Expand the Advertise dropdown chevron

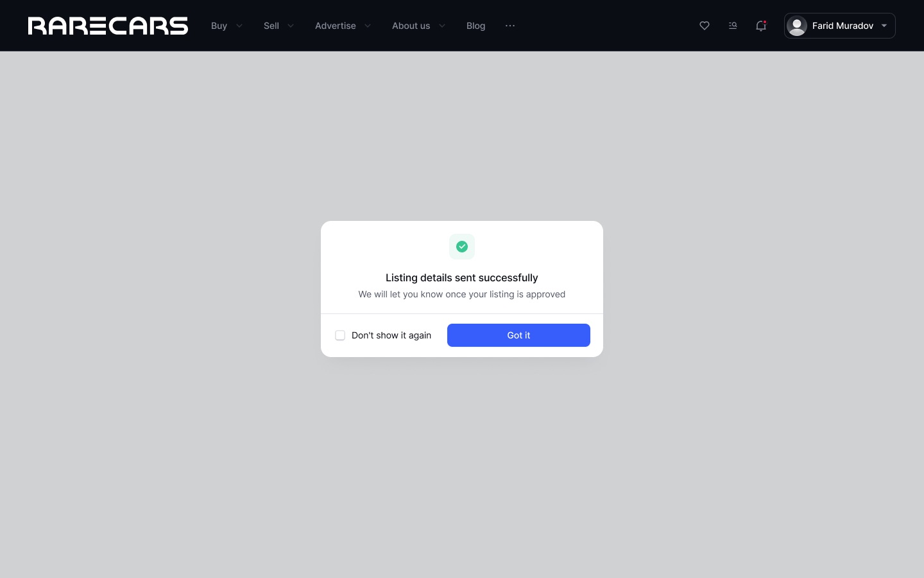[368, 26]
